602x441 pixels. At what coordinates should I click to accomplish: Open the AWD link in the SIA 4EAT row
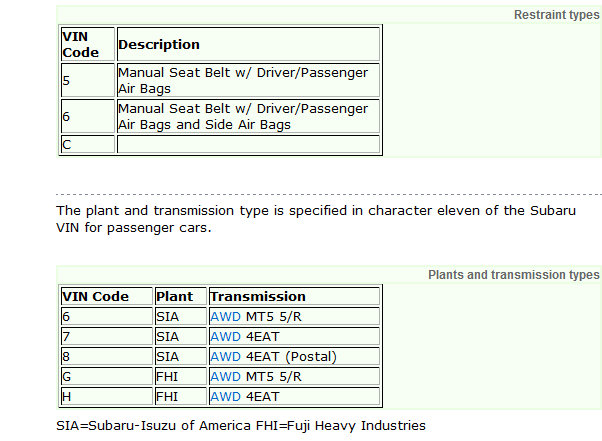pyautogui.click(x=225, y=336)
